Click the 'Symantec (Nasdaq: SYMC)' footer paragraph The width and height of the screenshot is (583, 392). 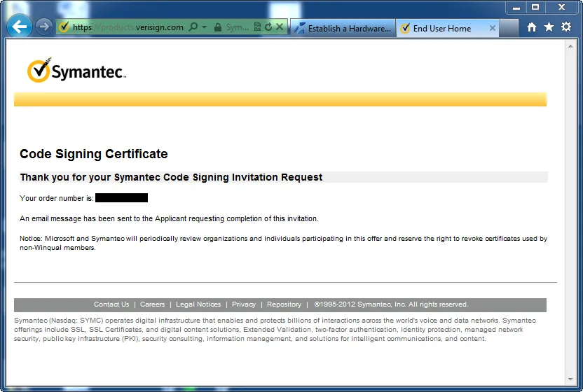pos(275,329)
